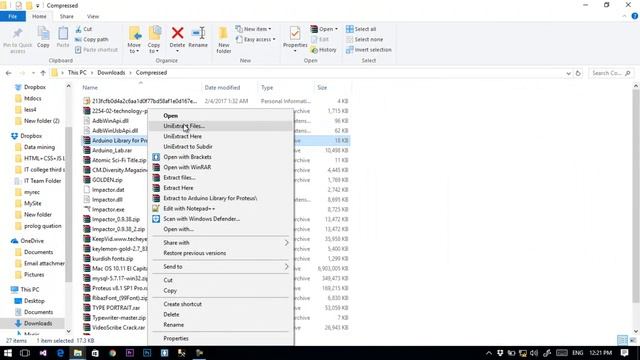Click Select all in the ribbon
640x360 pixels.
coord(361,29)
